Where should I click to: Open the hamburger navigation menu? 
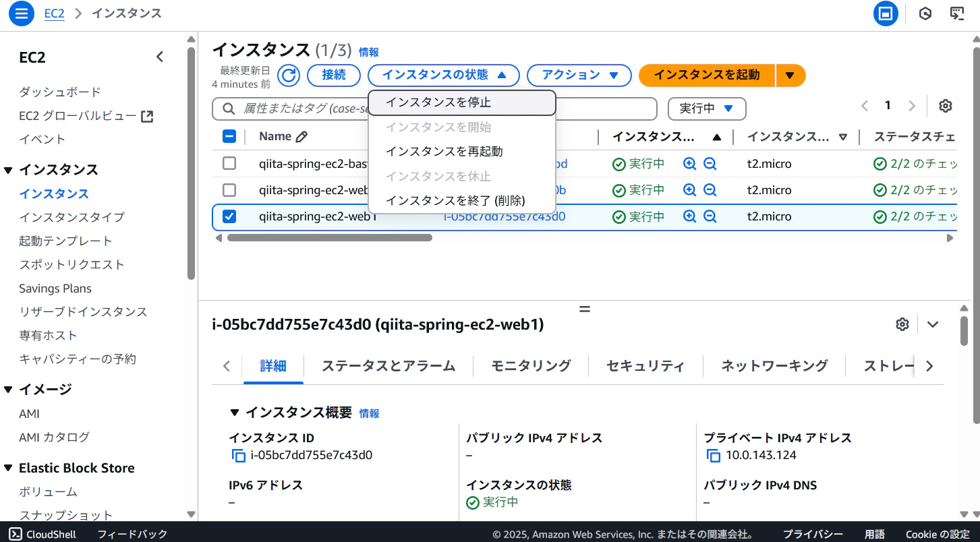pos(22,13)
